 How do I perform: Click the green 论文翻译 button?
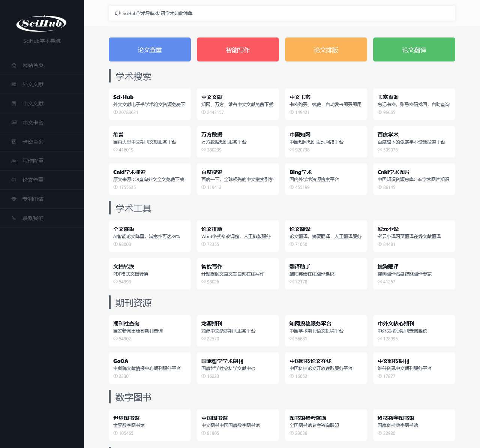pyautogui.click(x=414, y=49)
